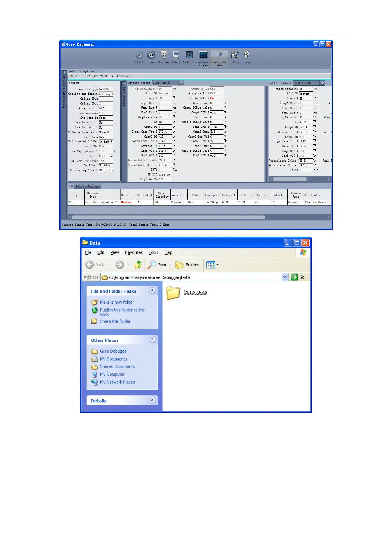Click the Outlet TS Error exception row
392x554 pixels.
coord(199,76)
